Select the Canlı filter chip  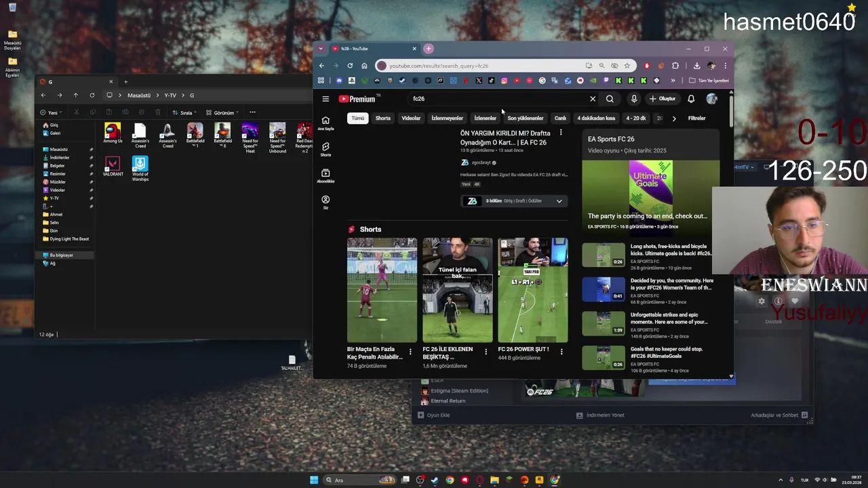560,118
